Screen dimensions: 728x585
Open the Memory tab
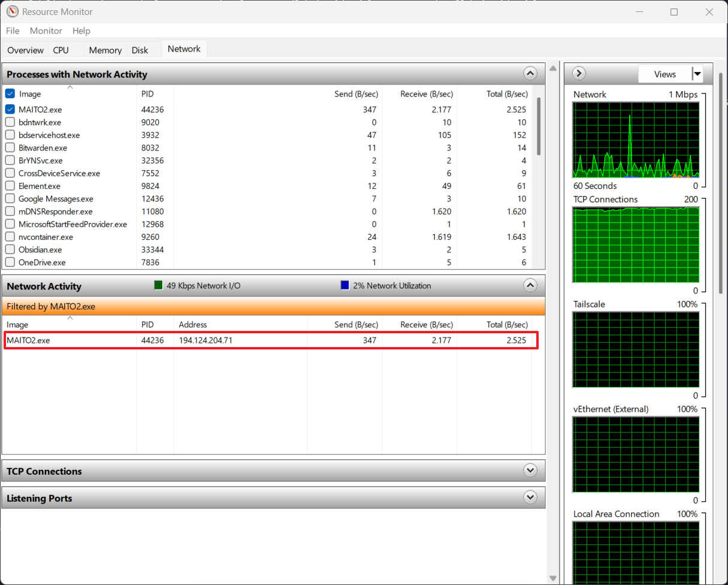(105, 50)
